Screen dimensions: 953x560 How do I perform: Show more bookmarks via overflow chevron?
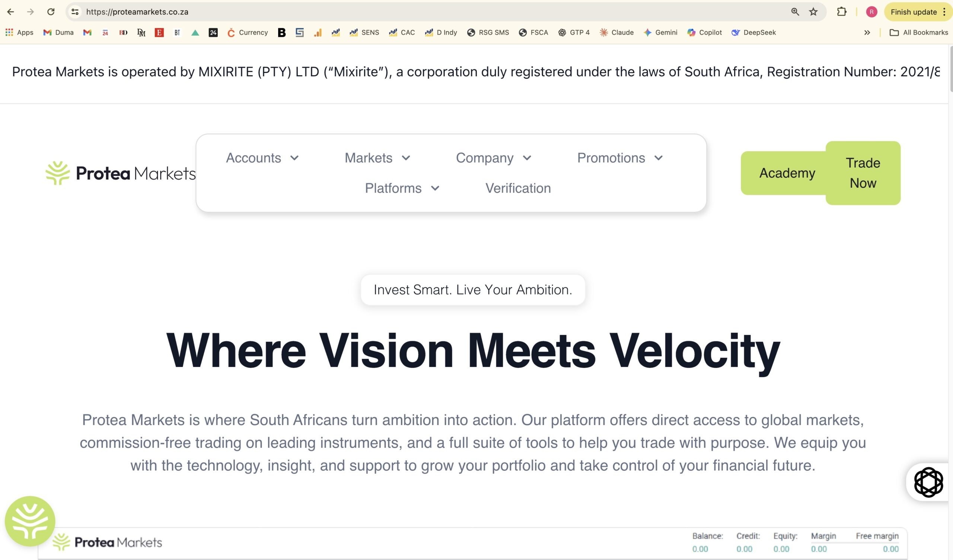pos(867,32)
